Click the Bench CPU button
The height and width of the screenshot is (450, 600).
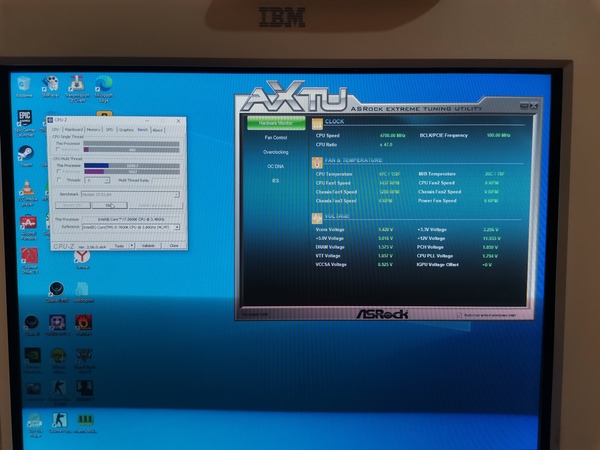(x=73, y=205)
